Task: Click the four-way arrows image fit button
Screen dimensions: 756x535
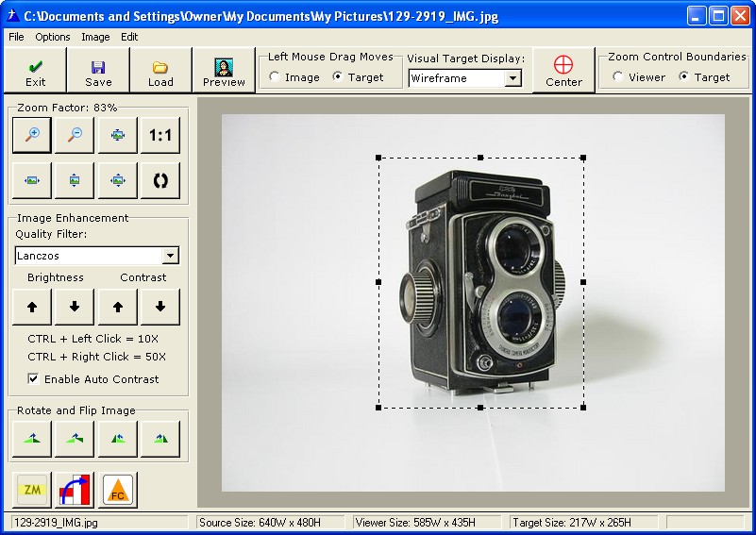Action: (x=118, y=180)
